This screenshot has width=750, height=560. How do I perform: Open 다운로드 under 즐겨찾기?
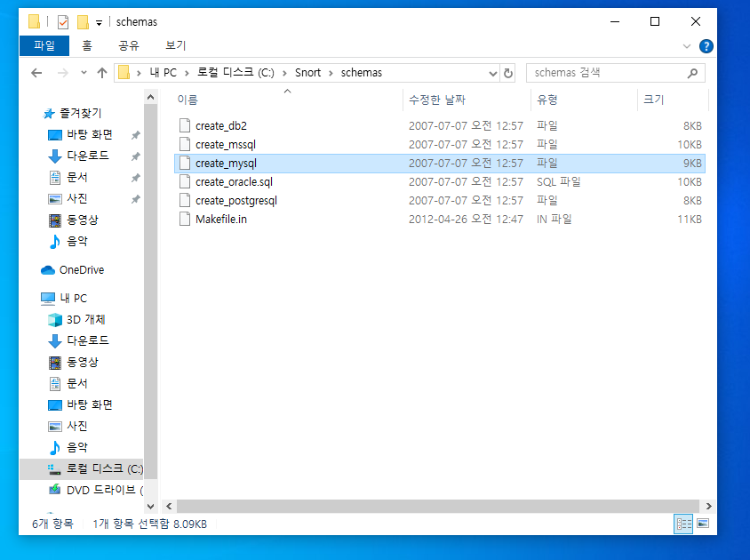coord(88,156)
